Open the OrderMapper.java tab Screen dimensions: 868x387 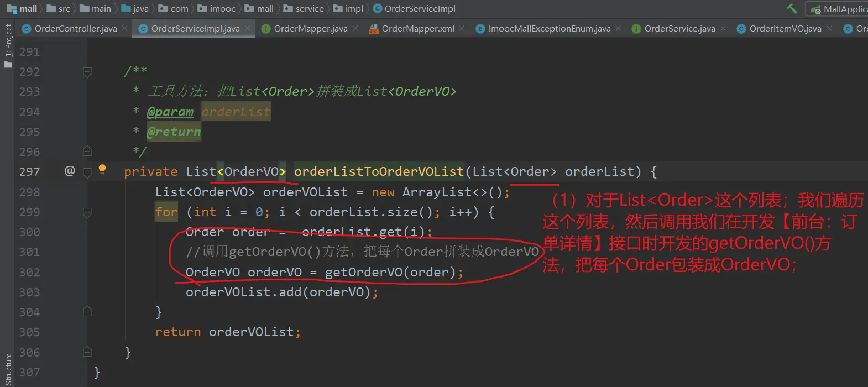311,28
